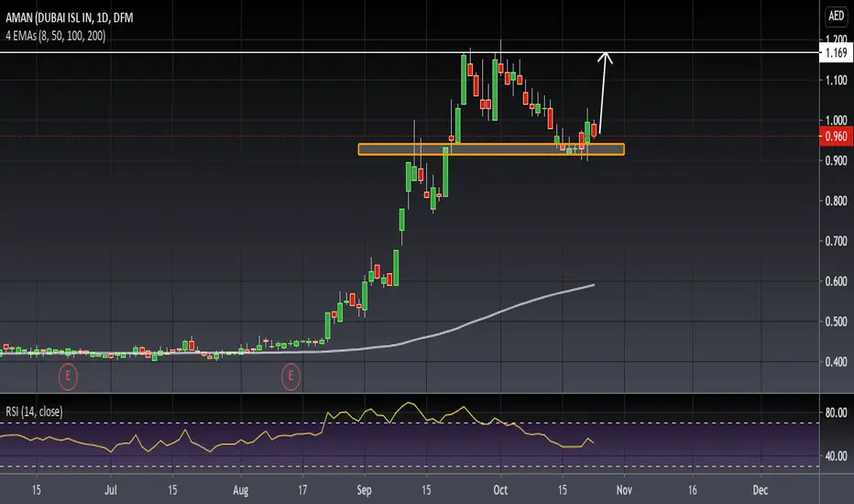Viewport: 854px width, 504px height.
Task: Select the red 0.960 current price label
Action: pos(836,137)
